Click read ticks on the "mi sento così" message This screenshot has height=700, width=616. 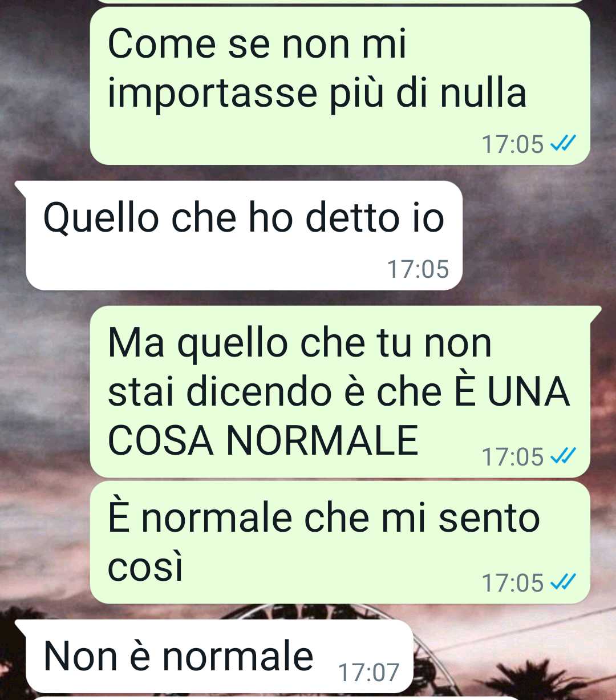(x=563, y=581)
